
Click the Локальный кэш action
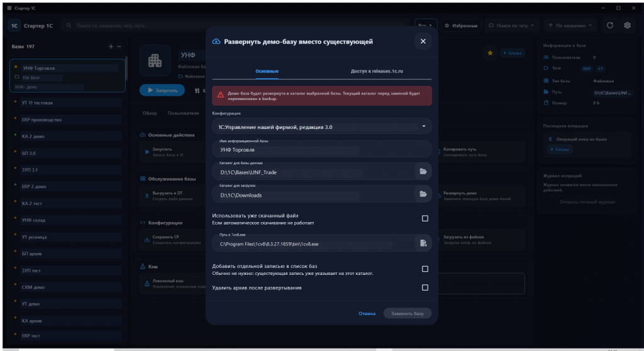tap(172, 283)
